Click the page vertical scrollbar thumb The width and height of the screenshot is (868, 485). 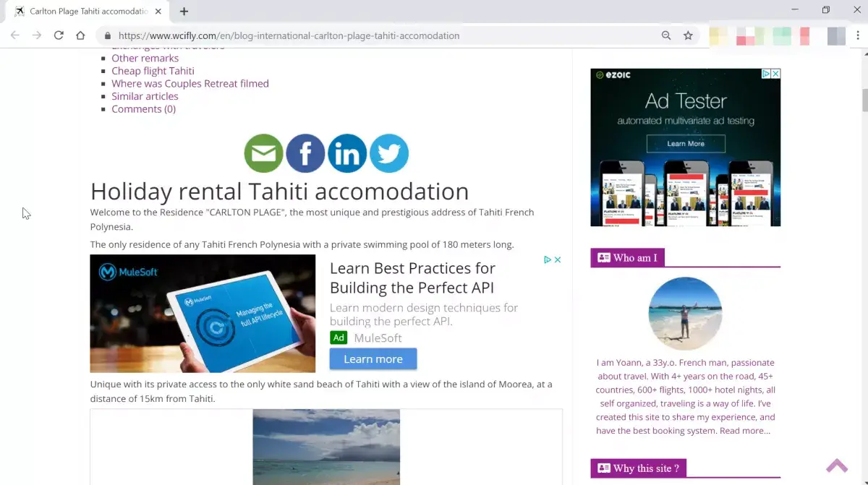click(864, 100)
